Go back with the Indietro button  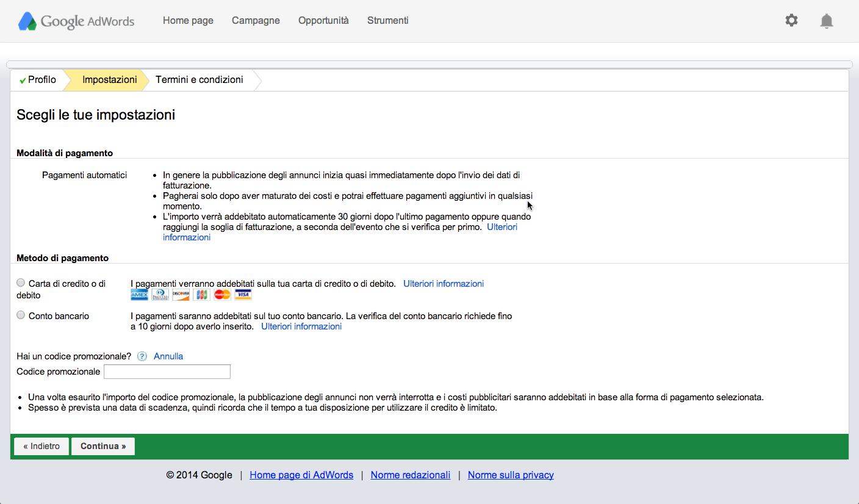coord(41,447)
